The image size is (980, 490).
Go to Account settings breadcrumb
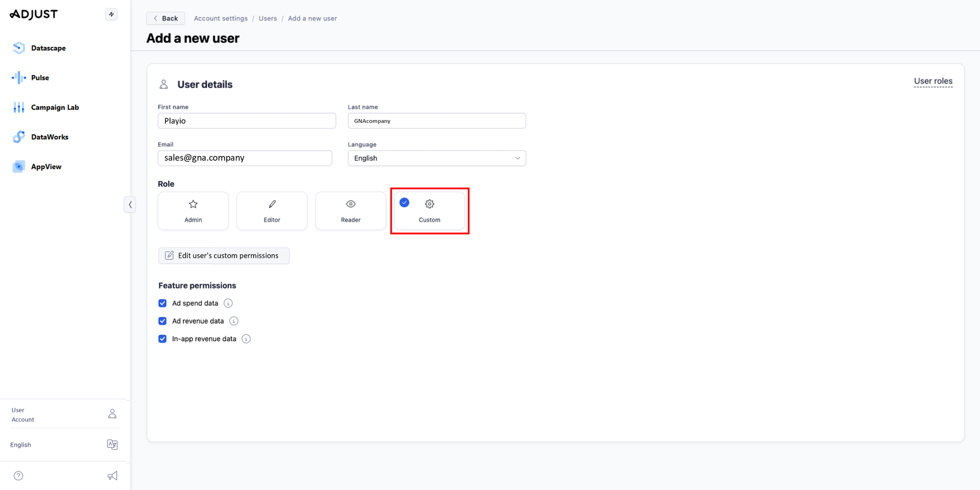[x=221, y=18]
